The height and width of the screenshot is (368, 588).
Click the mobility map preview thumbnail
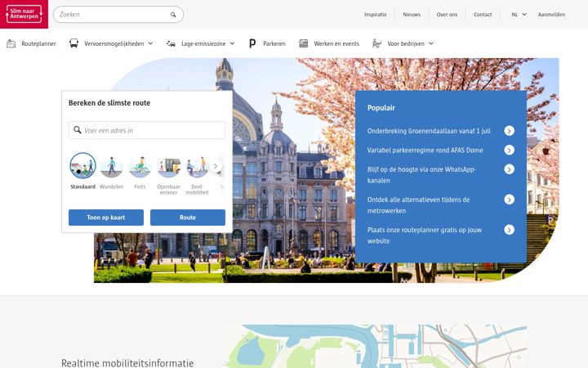pos(373,346)
